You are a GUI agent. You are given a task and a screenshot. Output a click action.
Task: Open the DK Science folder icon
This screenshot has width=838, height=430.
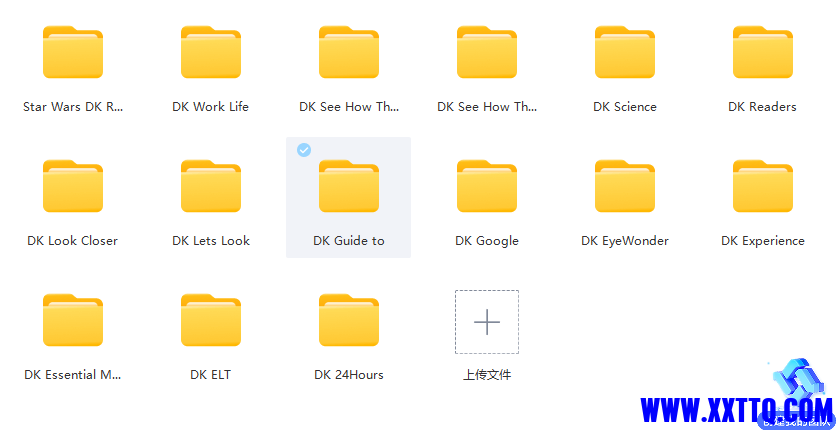[625, 52]
